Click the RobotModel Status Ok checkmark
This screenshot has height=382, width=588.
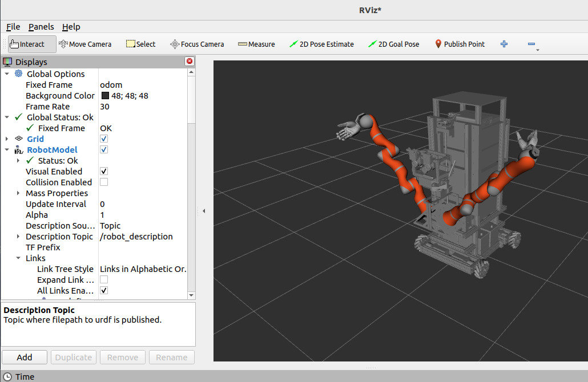30,161
